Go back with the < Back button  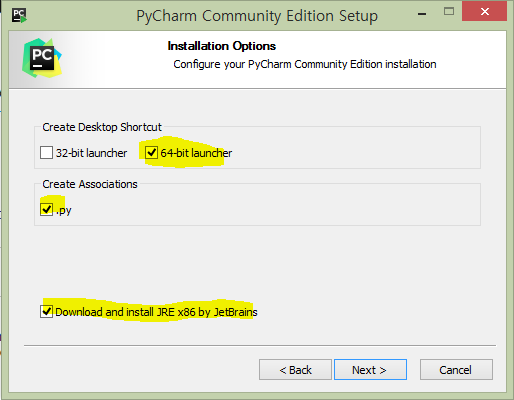coord(295,369)
